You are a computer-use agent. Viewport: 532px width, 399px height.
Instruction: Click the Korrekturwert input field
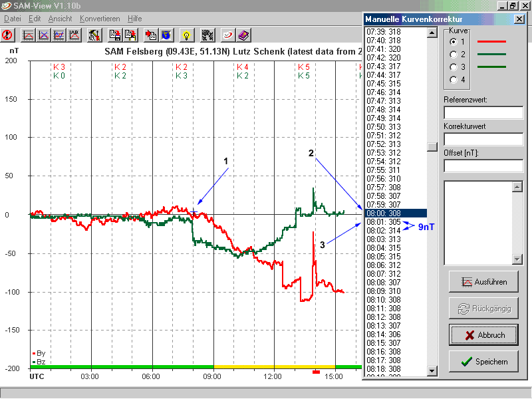483,139
